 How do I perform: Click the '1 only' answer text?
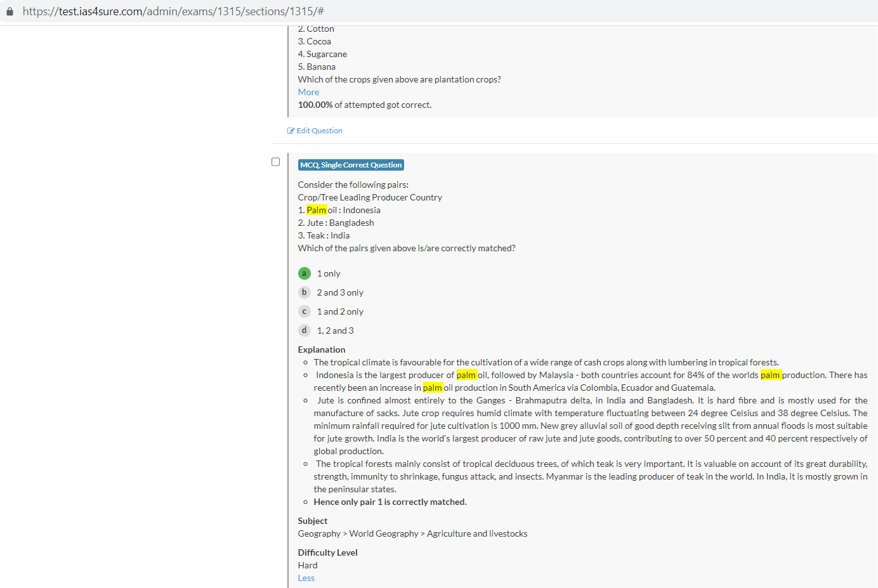pos(329,273)
